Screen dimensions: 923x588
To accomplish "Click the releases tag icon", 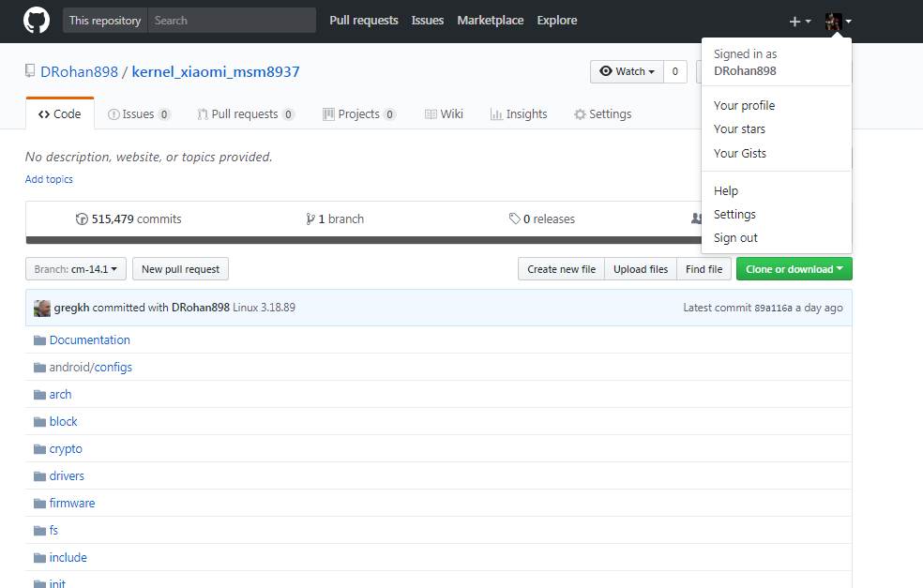I will (x=514, y=219).
